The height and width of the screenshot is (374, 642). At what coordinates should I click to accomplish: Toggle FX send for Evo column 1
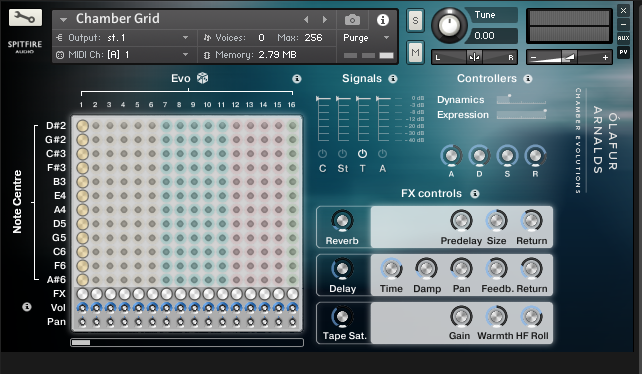coord(82,294)
